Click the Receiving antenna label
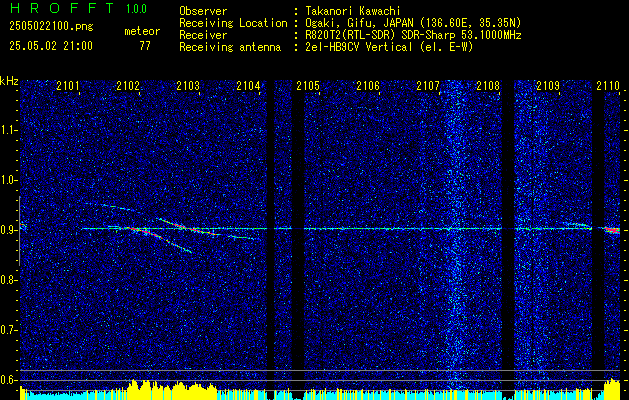The image size is (629, 400). click(230, 47)
